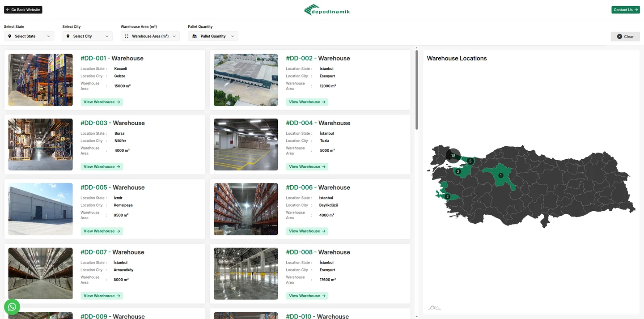Click the #DD-005 - Warehouse title

tap(113, 187)
